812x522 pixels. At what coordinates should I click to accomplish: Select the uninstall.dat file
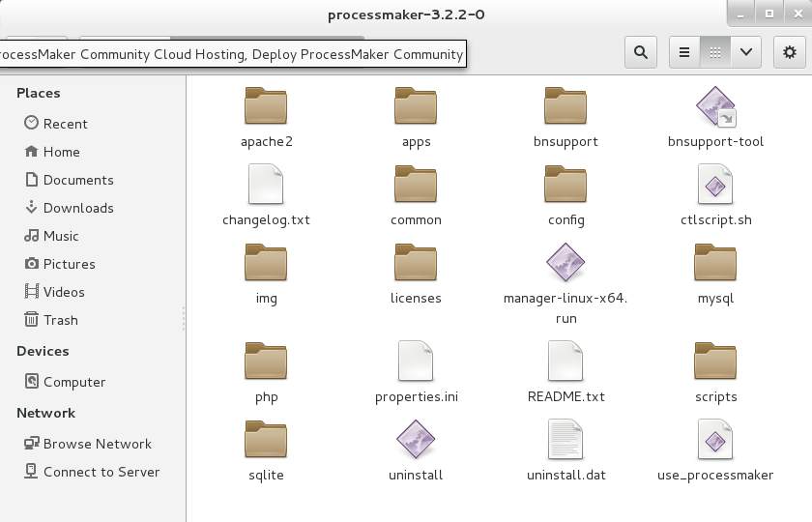coord(565,440)
